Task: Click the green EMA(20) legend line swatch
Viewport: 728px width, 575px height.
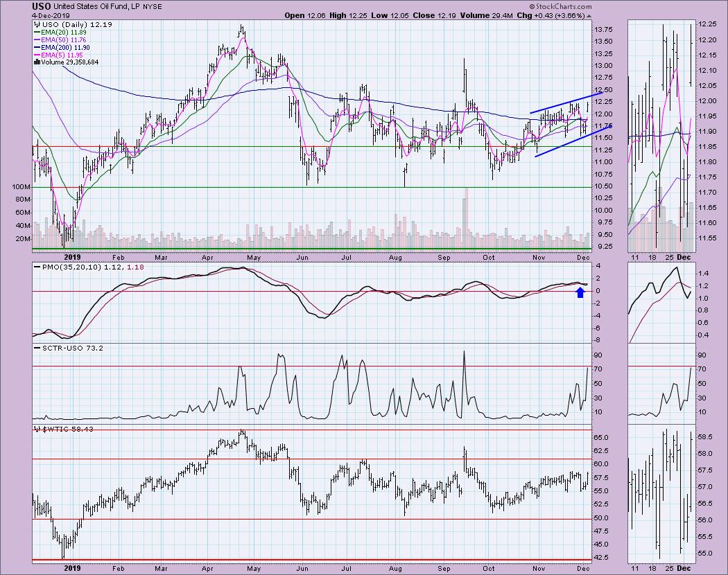Action: (37, 33)
